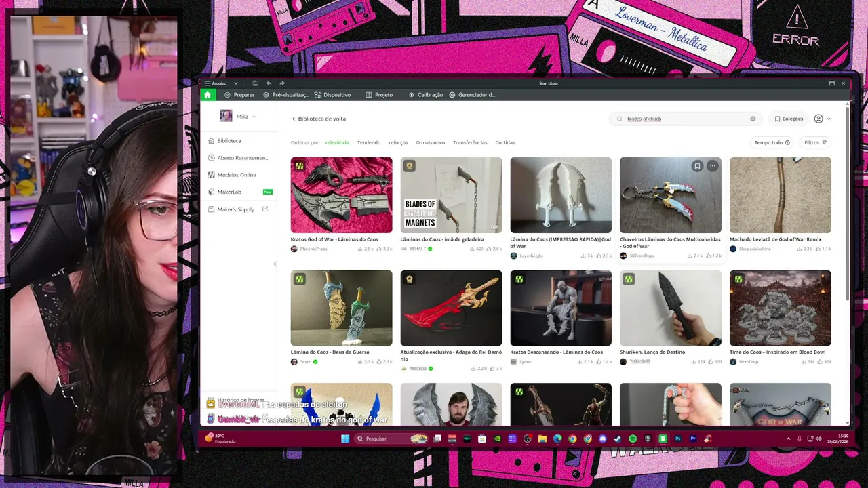Click the vertical scrollbar of the model list
The height and width of the screenshot is (488, 868).
tap(847, 203)
